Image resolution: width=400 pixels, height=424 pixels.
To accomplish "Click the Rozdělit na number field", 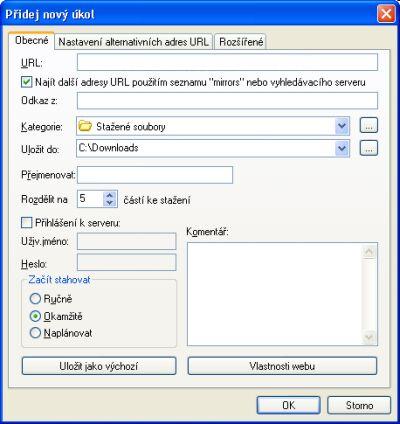I will coord(90,199).
